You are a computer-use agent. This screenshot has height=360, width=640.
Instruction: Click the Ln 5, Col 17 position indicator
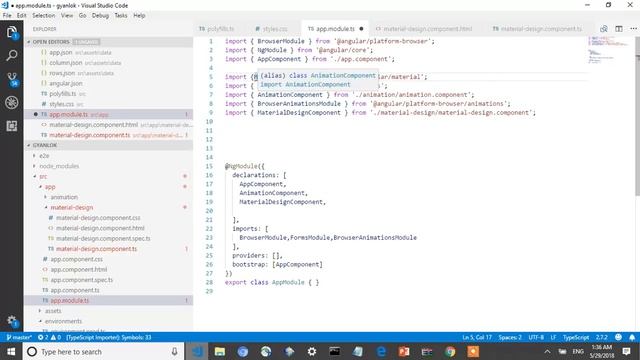477,337
